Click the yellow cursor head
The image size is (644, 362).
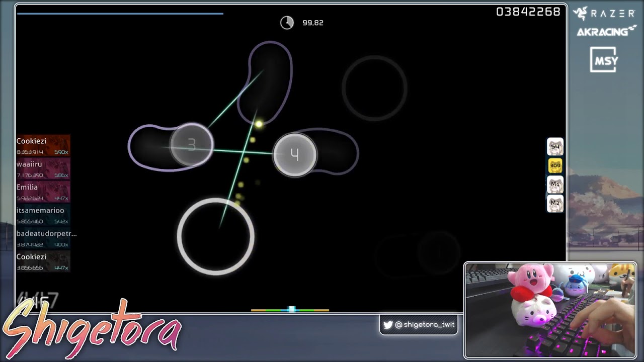point(259,124)
